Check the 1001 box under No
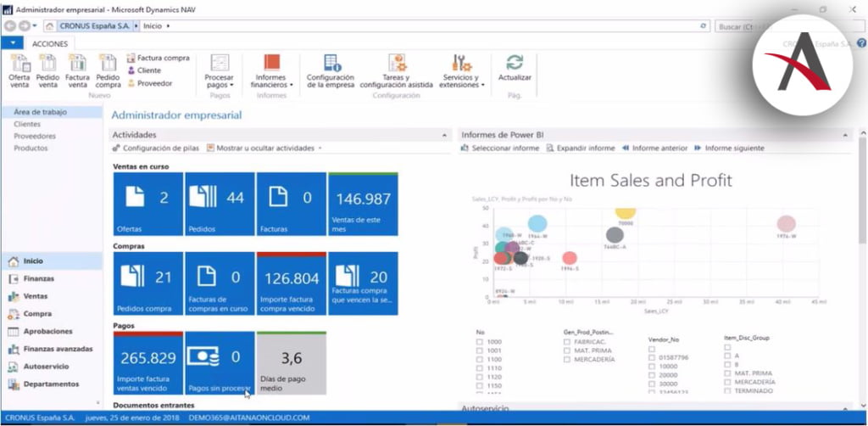 pos(480,350)
